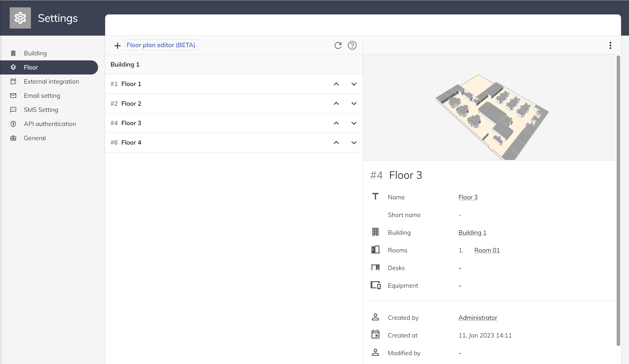The width and height of the screenshot is (629, 364).
Task: Open the three-dot more options menu
Action: 610,45
